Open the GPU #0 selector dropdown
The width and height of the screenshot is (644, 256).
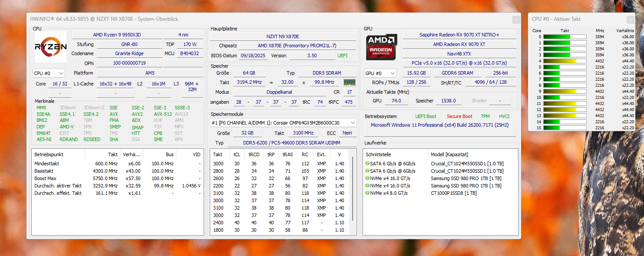[x=380, y=73]
